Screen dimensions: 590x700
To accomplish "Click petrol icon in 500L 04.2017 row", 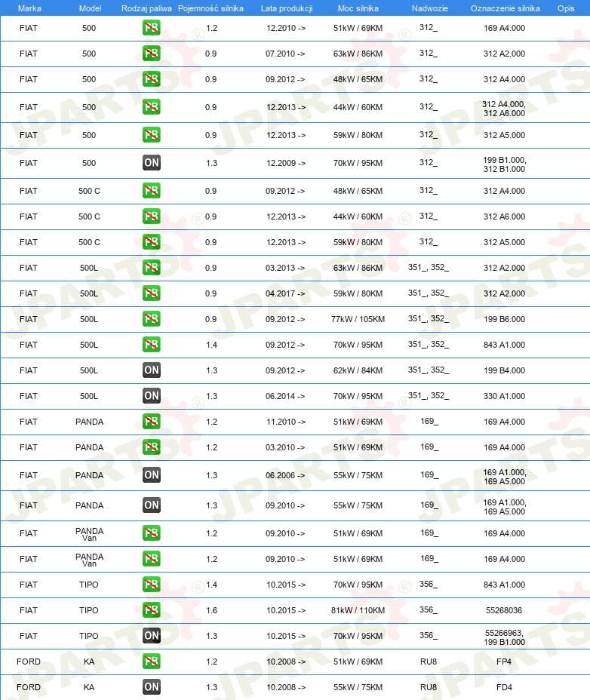I will [x=152, y=293].
